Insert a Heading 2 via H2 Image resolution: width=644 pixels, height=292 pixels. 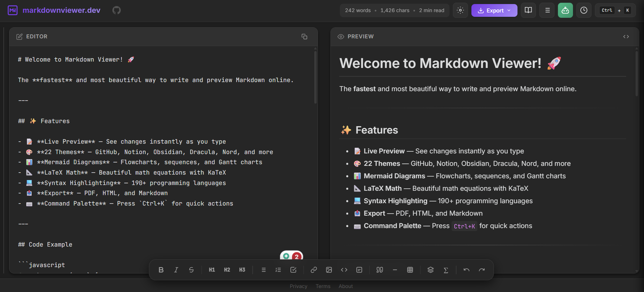[x=227, y=270]
